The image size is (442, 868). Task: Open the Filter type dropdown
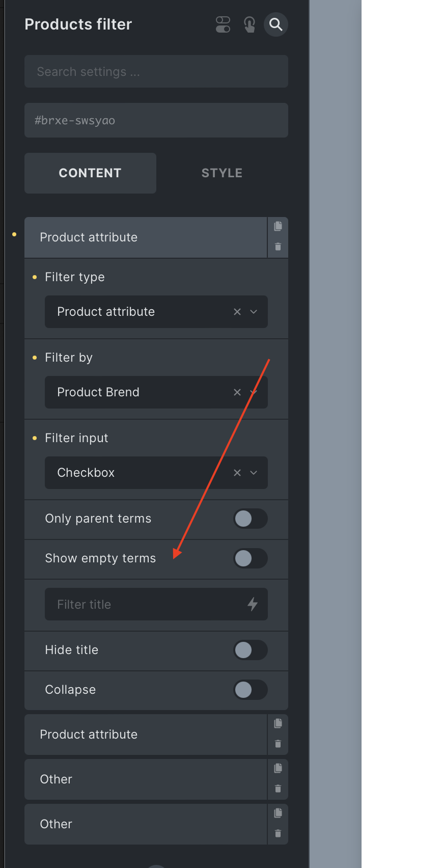coord(156,312)
